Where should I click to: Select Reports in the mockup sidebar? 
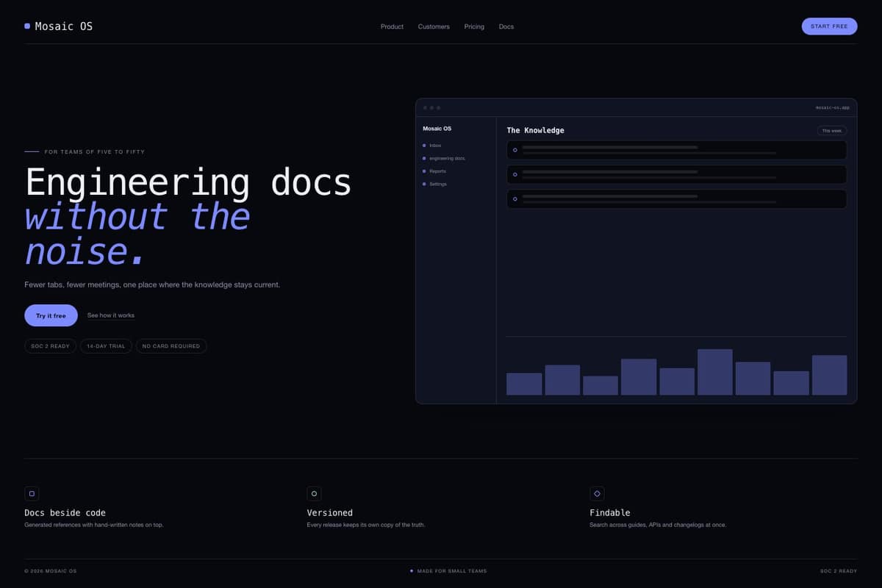tap(438, 171)
